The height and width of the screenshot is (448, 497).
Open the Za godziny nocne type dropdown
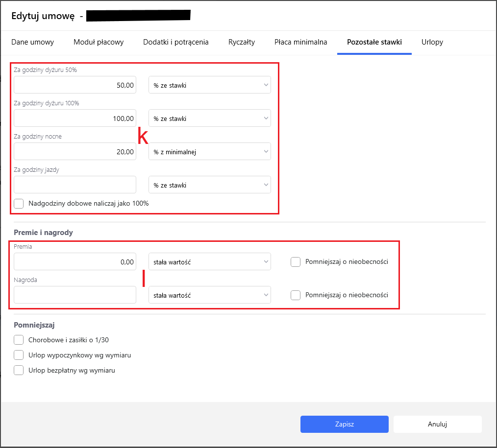tap(209, 152)
